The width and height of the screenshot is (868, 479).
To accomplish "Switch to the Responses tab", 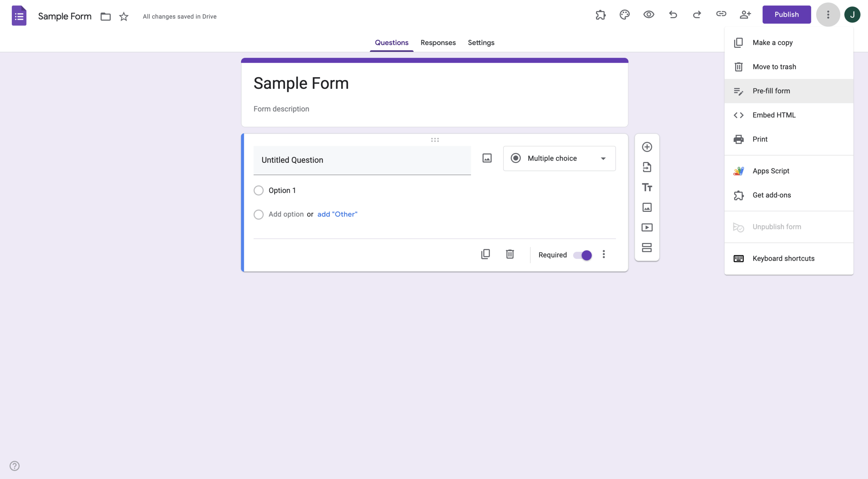I will (x=438, y=43).
